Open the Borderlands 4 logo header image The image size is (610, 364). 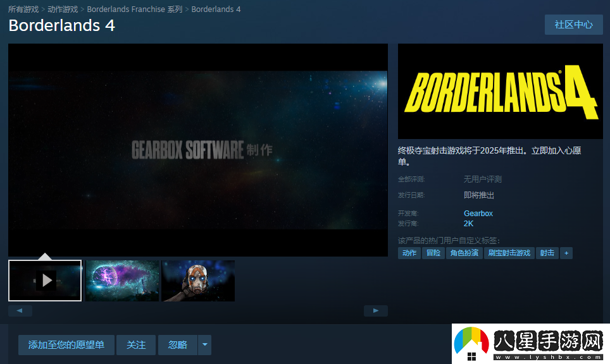500,91
